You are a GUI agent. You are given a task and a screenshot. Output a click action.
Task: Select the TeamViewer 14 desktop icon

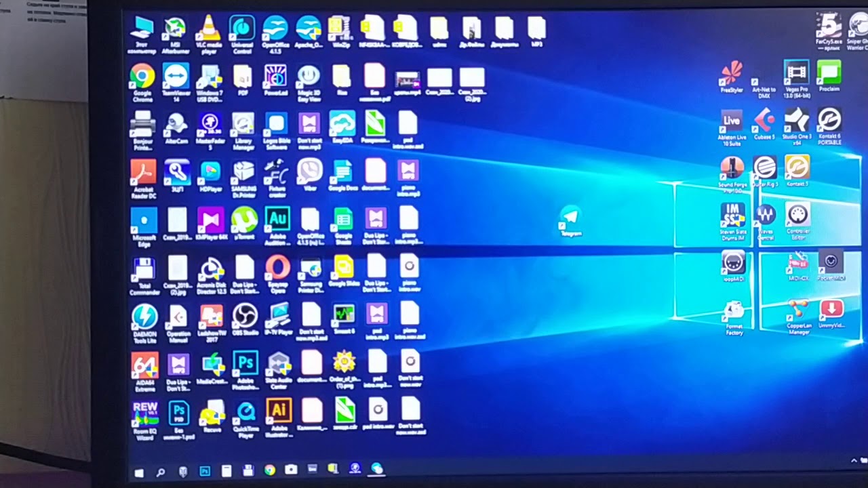pos(176,82)
